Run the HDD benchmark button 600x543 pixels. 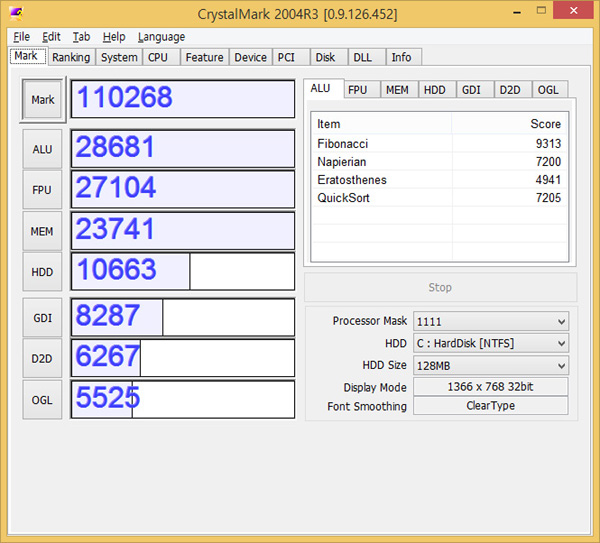[x=42, y=272]
